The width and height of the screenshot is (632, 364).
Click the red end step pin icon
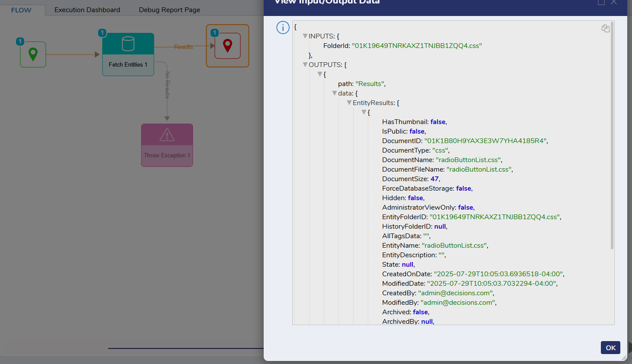[x=227, y=45]
